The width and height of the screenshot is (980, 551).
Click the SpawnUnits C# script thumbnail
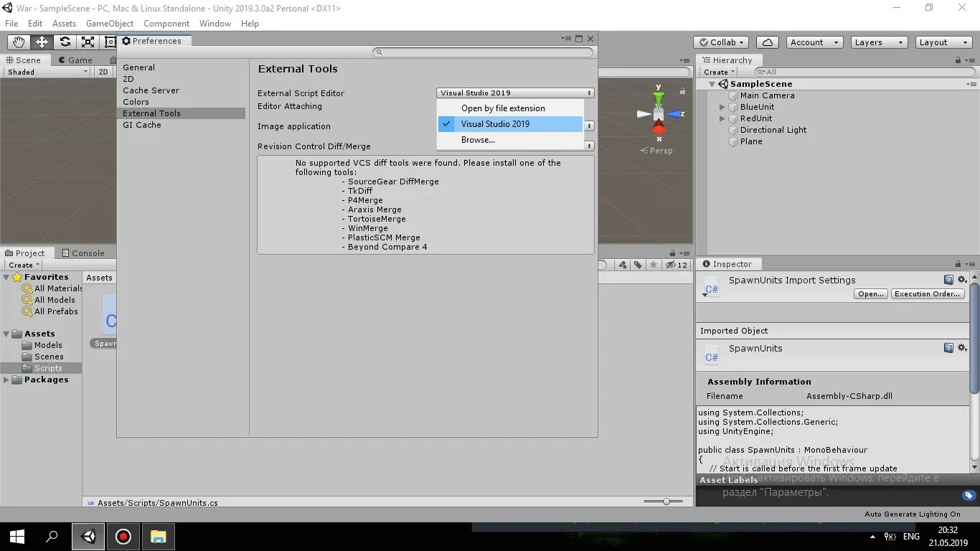click(109, 316)
